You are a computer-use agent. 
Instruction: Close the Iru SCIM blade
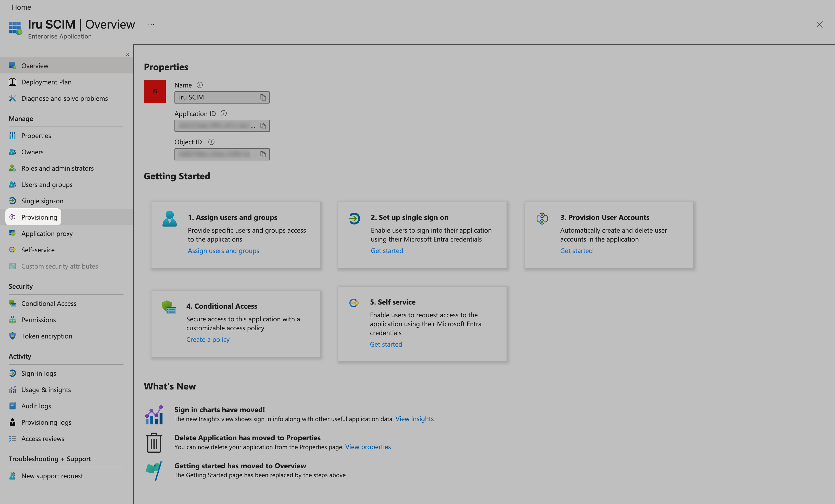(x=819, y=24)
